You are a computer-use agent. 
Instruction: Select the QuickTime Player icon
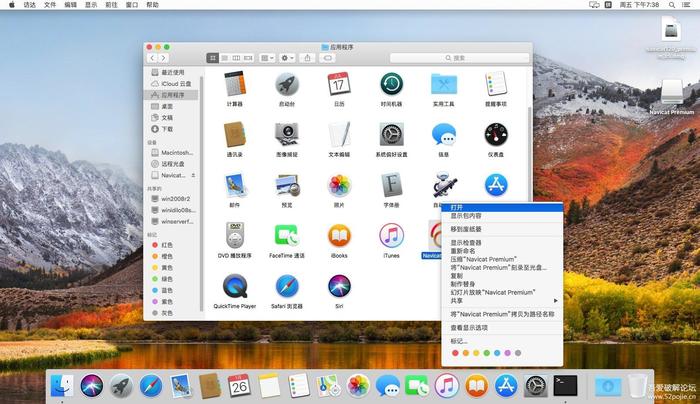pyautogui.click(x=234, y=286)
